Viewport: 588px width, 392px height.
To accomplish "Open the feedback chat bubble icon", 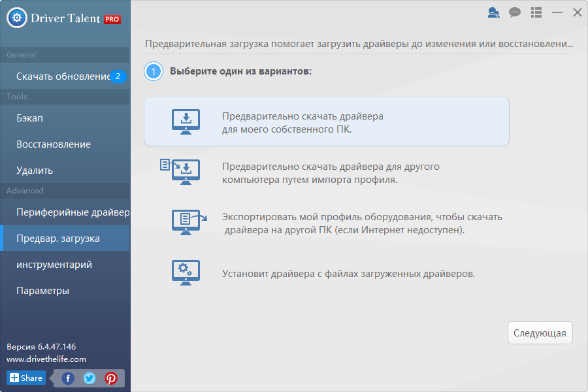I will tap(515, 12).
